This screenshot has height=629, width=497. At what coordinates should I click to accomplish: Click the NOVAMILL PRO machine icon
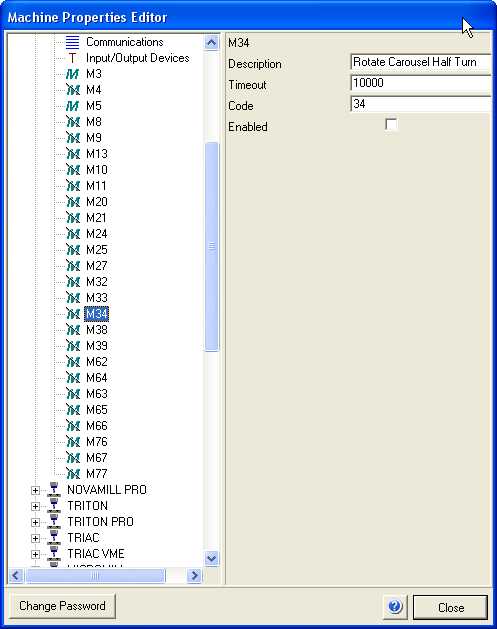[54, 490]
